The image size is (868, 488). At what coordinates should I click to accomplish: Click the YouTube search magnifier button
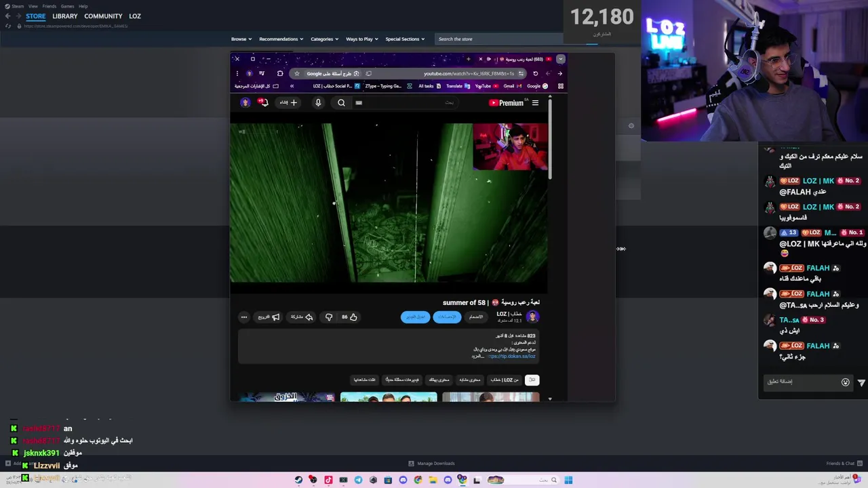tap(341, 103)
